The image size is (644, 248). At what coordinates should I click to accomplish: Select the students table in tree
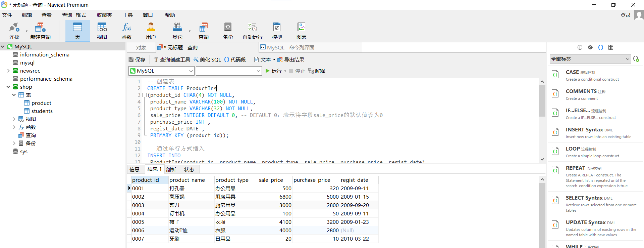pyautogui.click(x=42, y=111)
